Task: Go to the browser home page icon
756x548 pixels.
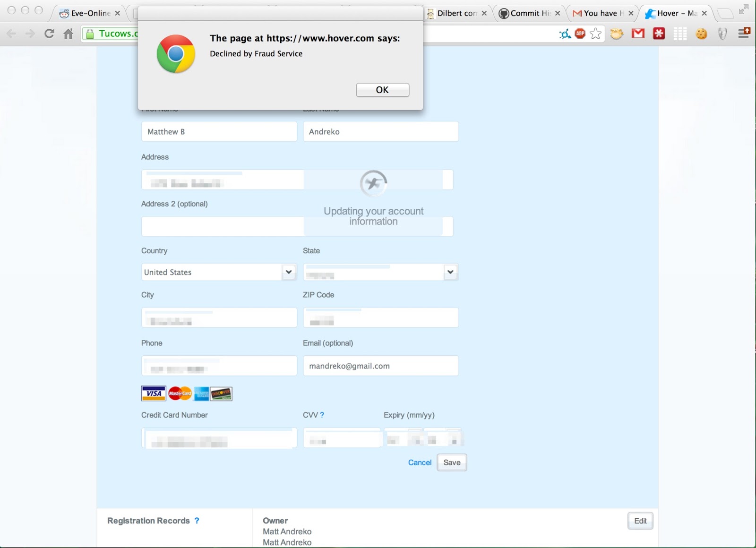Action: coord(69,34)
